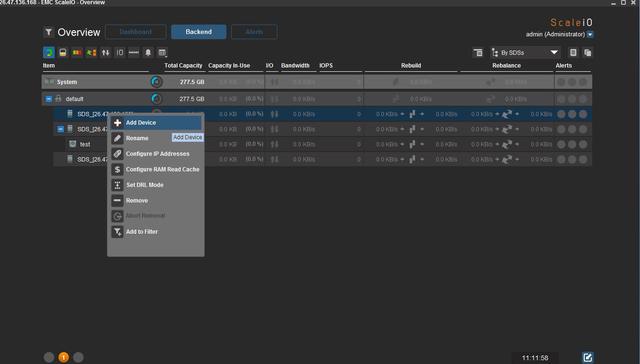Click the Rebalance column header
640x364 pixels.
(506, 66)
